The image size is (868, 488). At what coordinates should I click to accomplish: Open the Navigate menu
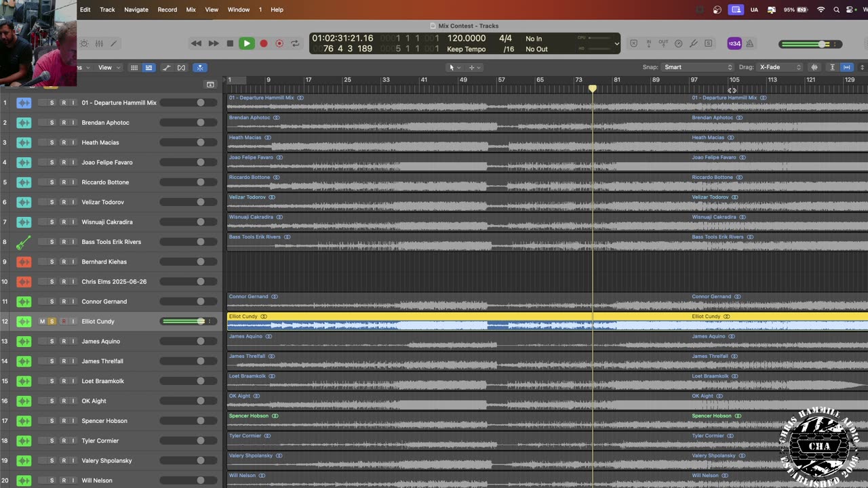click(136, 9)
